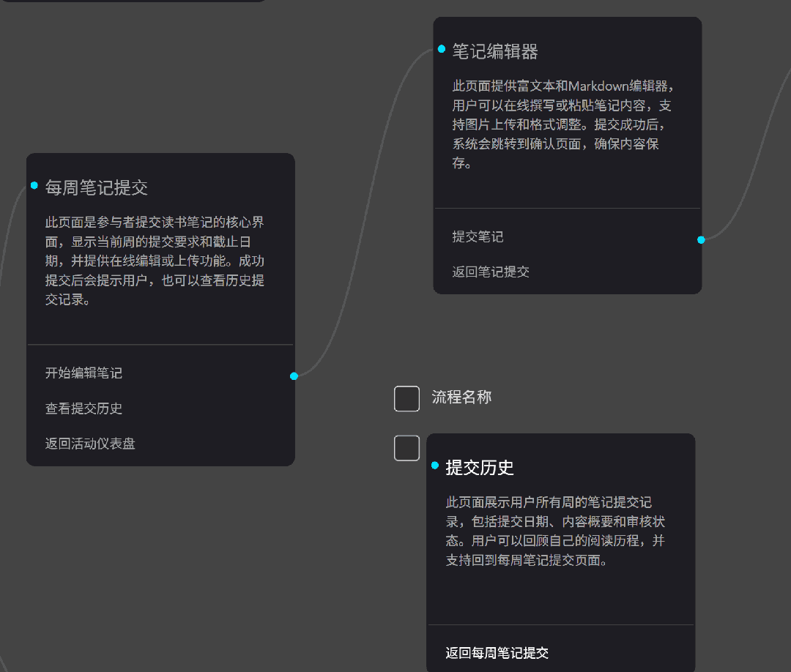
Task: Select the 每周笔记提交 node title
Action: (97, 188)
